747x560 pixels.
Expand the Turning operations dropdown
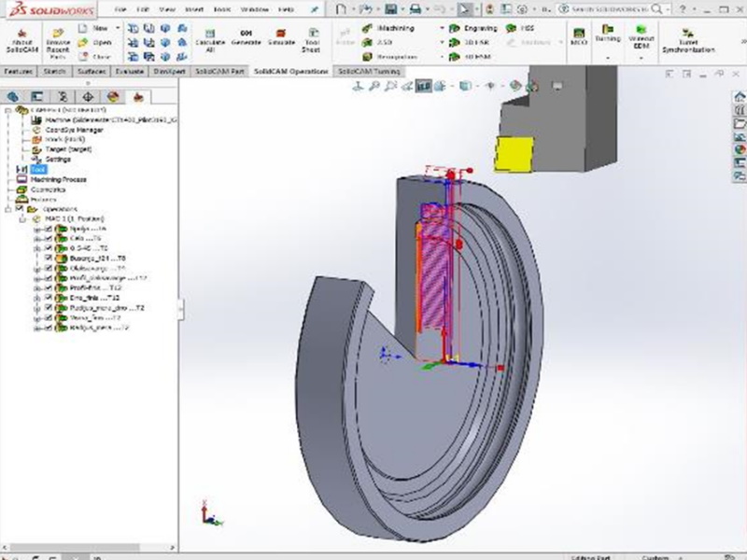point(608,56)
